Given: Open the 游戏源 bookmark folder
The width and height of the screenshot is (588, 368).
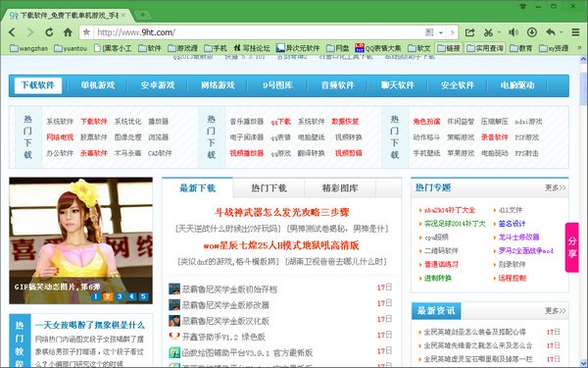Looking at the screenshot, I should point(183,48).
